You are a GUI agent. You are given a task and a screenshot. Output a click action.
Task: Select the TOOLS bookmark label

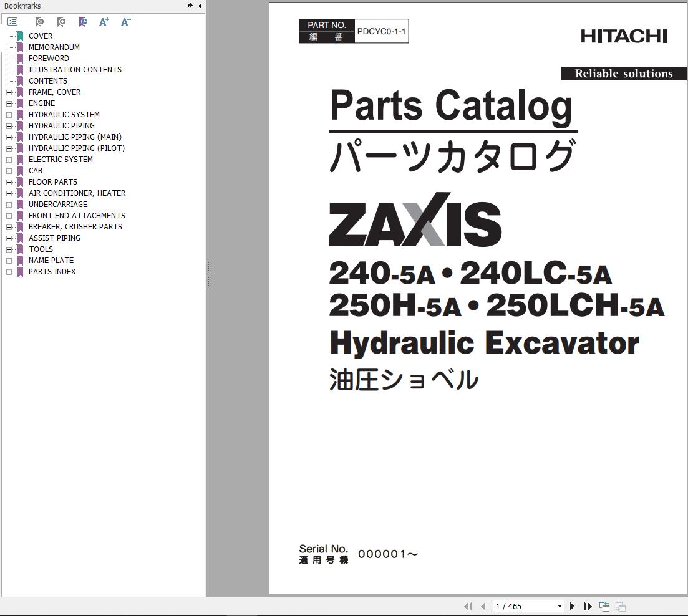coord(41,249)
